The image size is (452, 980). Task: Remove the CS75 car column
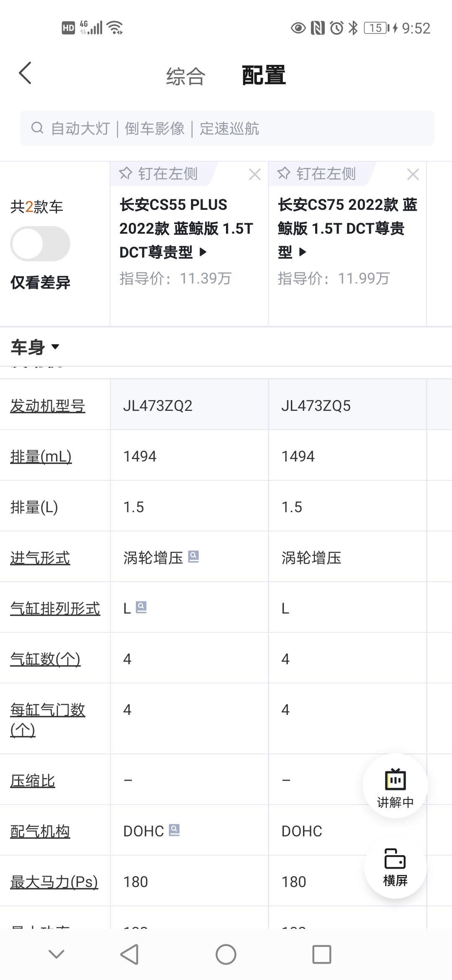click(x=413, y=174)
